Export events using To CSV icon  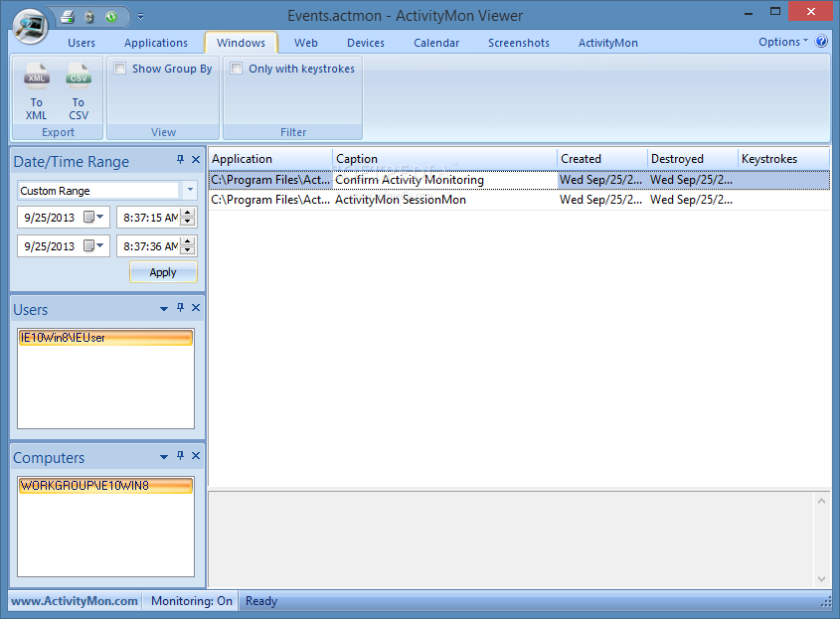coord(79,91)
